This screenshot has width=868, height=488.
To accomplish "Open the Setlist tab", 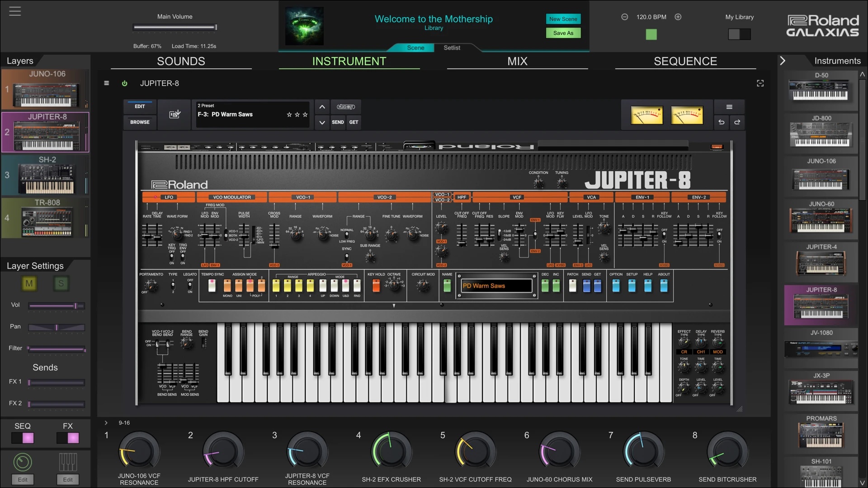I will (452, 47).
